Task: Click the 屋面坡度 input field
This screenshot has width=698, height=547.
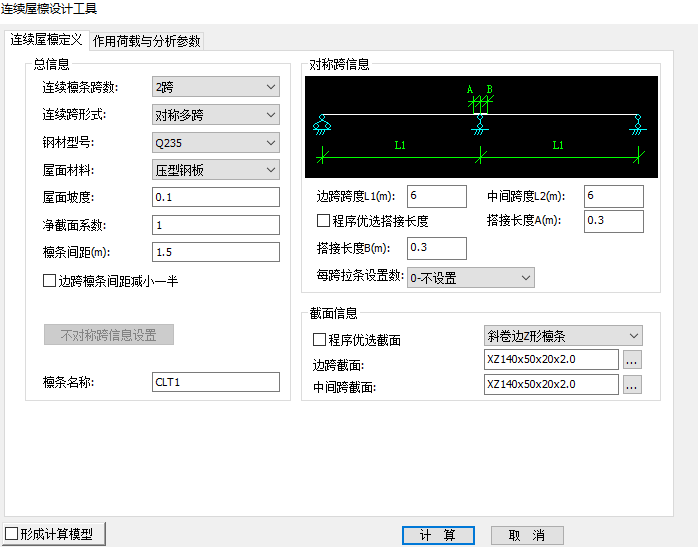Action: click(x=216, y=197)
